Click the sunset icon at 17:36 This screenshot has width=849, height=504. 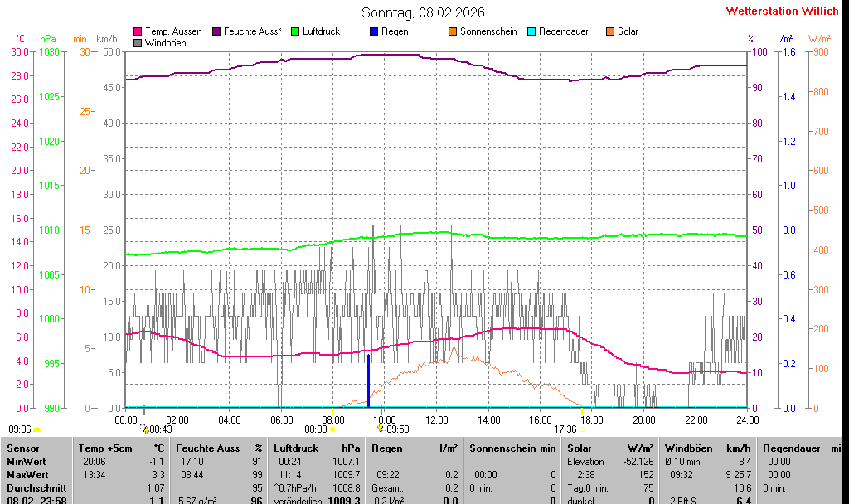[582, 429]
